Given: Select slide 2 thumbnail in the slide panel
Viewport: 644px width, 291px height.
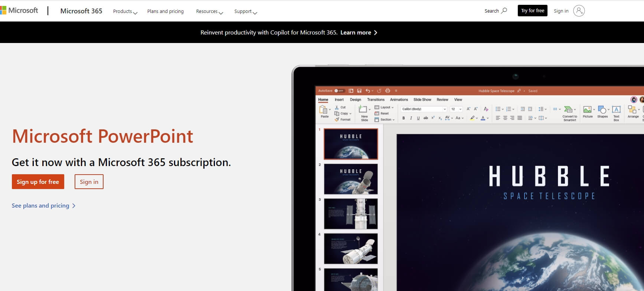Looking at the screenshot, I should tap(351, 179).
